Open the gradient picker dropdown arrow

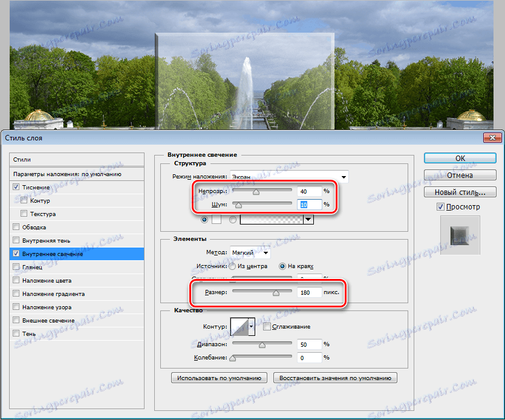point(308,220)
